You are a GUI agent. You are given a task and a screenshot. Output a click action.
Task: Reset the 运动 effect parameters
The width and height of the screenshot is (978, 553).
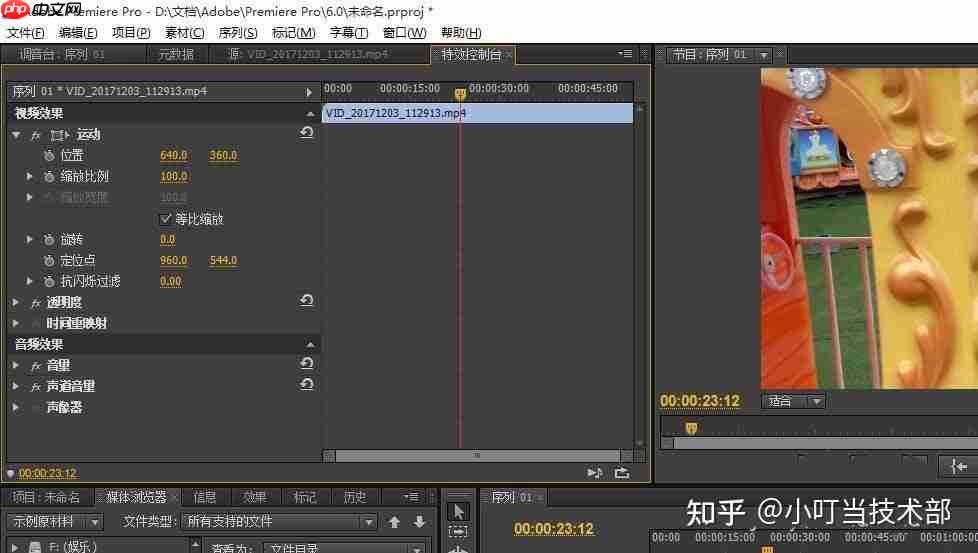click(x=306, y=133)
